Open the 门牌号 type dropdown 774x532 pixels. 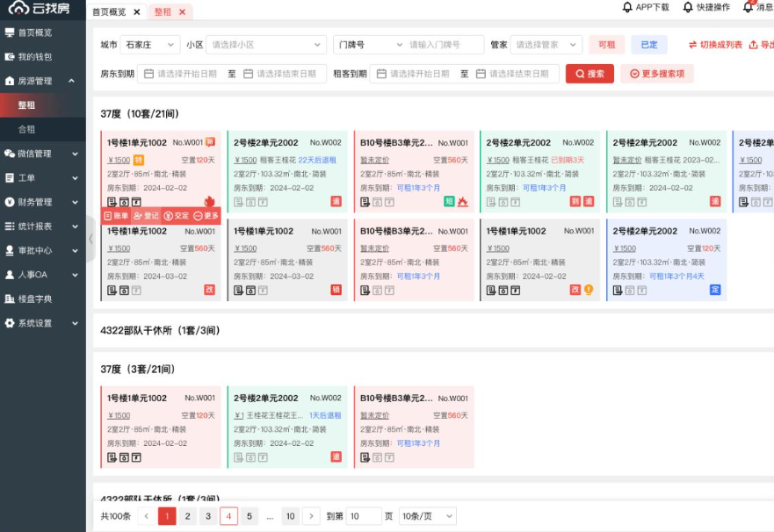click(369, 45)
